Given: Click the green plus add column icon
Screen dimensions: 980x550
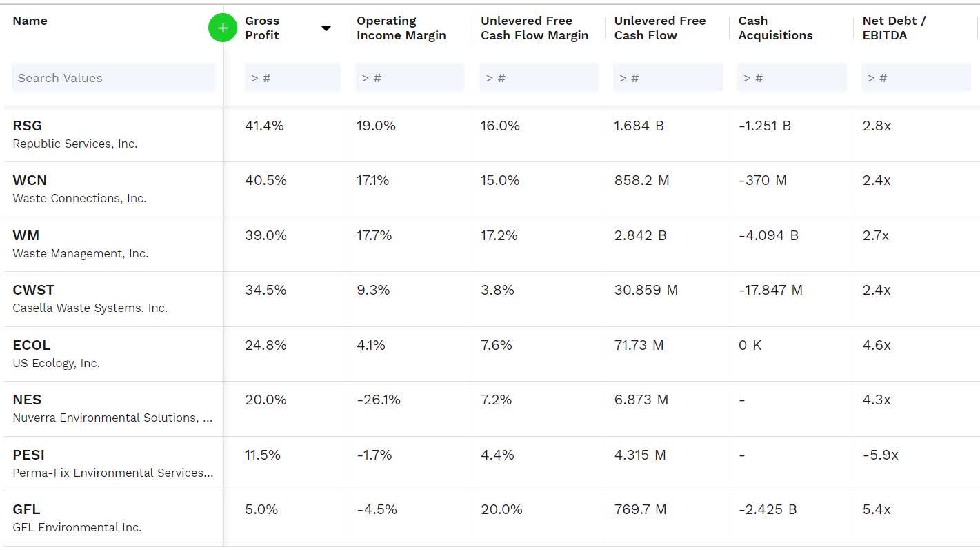Looking at the screenshot, I should 222,28.
